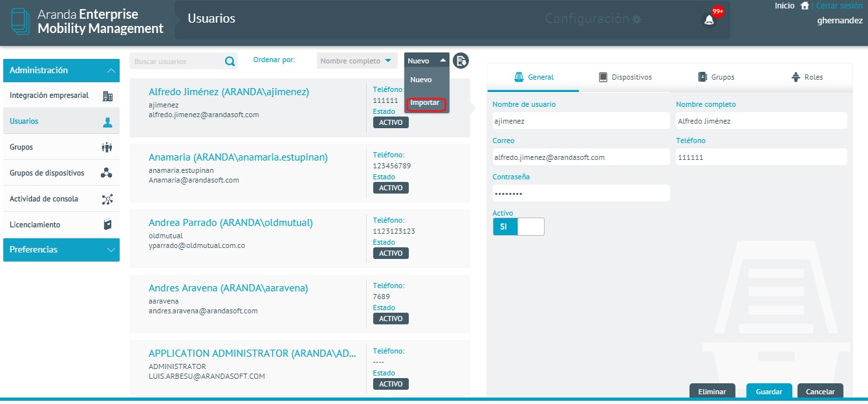This screenshot has height=404, width=868.
Task: Open Licenciamiento menu item
Action: (x=61, y=225)
